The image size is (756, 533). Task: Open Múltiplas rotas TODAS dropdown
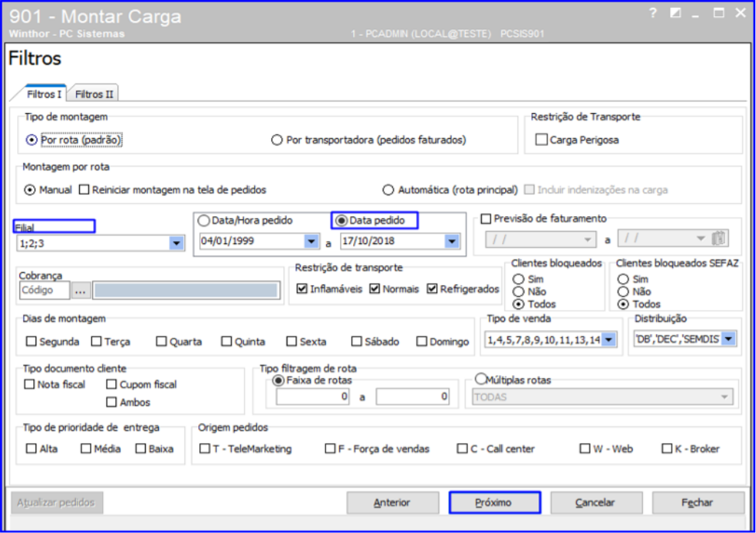725,397
